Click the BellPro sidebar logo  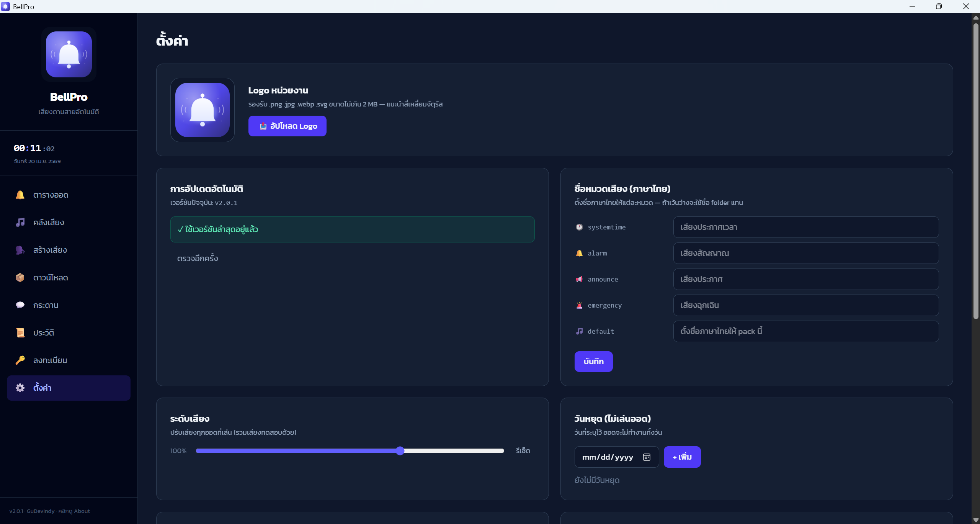click(69, 54)
